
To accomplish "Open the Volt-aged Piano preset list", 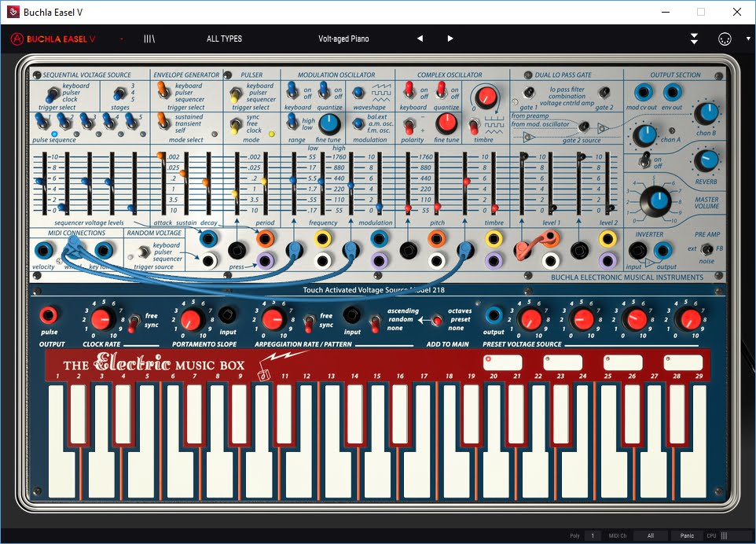I will (x=343, y=39).
